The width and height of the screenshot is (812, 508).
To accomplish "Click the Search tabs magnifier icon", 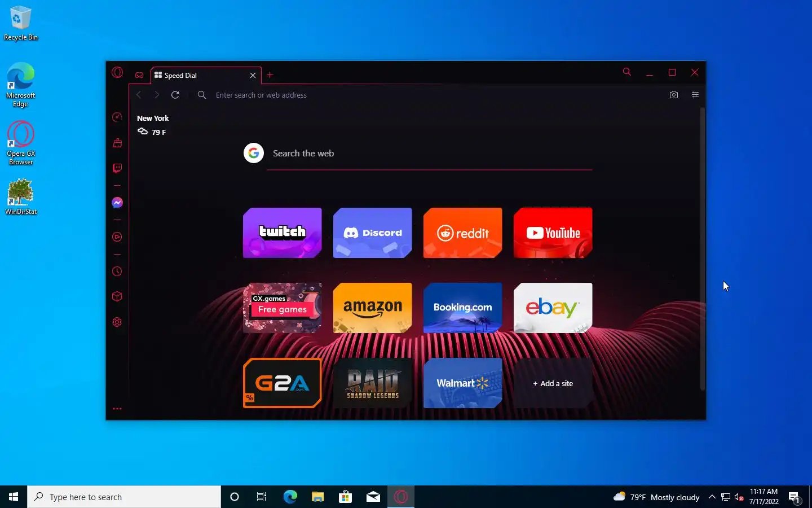I will pos(627,72).
